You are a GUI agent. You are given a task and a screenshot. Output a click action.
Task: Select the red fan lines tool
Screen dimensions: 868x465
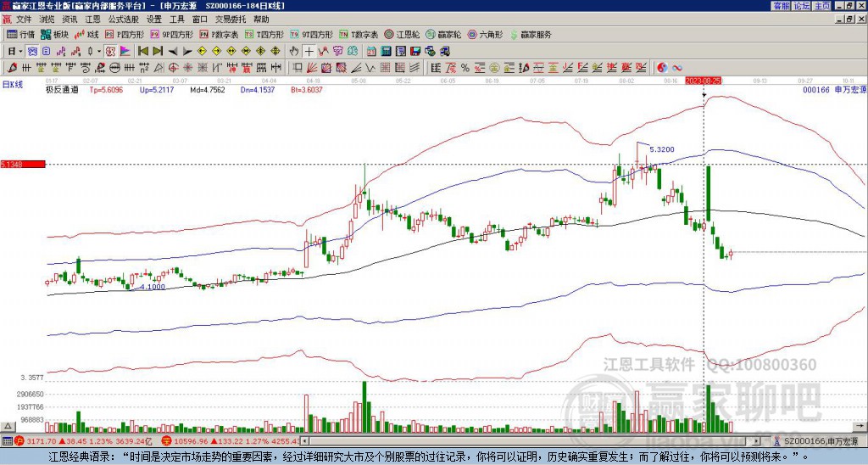pos(312,68)
